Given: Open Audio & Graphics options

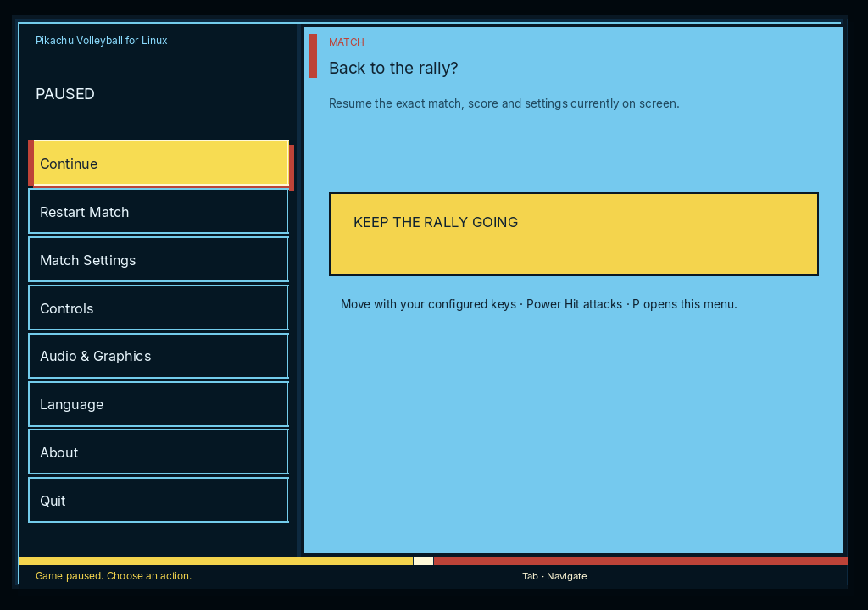Looking at the screenshot, I should coord(159,356).
